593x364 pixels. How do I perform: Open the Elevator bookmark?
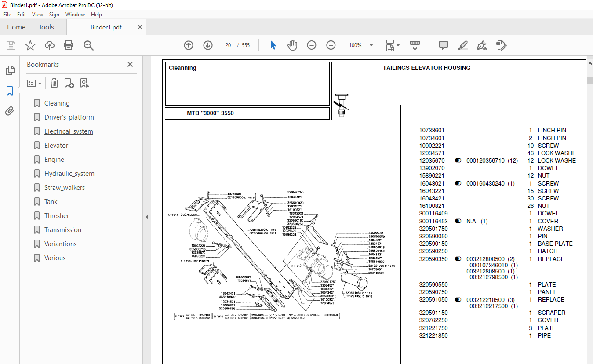pos(56,146)
